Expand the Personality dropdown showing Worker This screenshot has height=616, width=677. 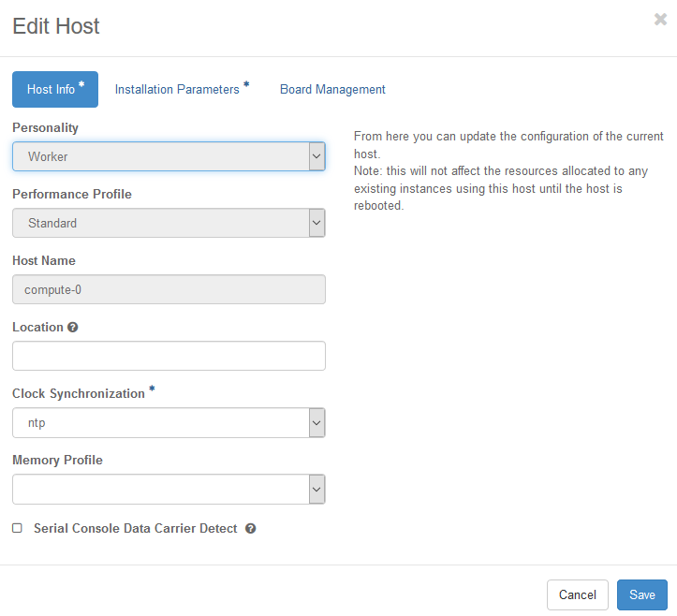169,156
